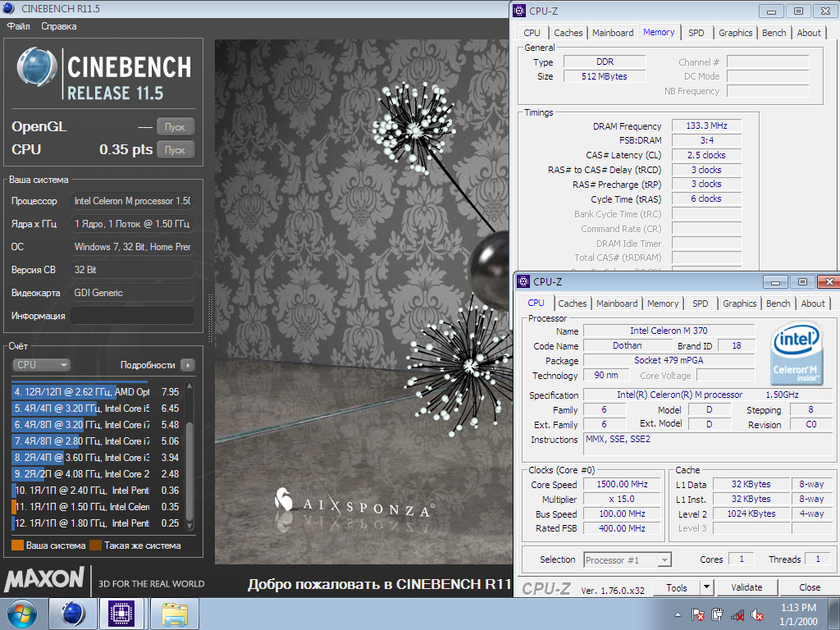Select ranking row 10 Intel Pentium 0.36
Viewport: 840px width, 630px height.
(97, 491)
